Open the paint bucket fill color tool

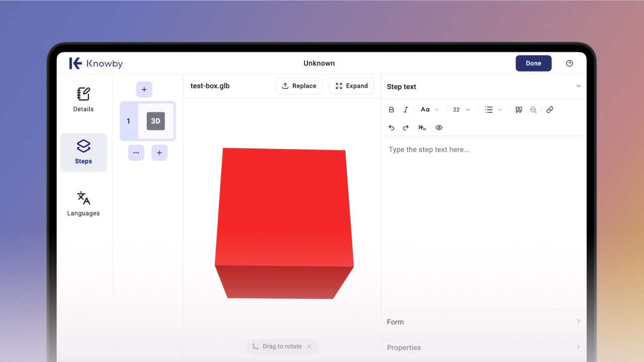click(533, 110)
